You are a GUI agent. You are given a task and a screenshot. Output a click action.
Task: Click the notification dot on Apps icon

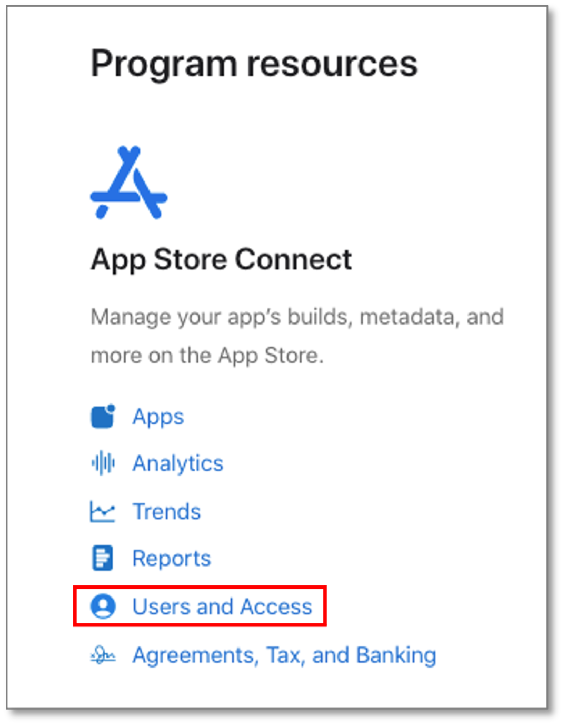(x=111, y=408)
